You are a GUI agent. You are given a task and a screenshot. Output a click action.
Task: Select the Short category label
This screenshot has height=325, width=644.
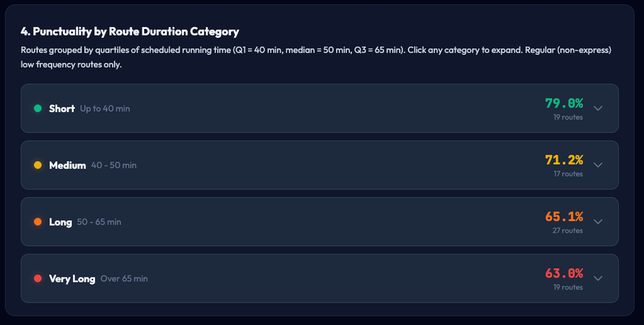[x=62, y=108]
